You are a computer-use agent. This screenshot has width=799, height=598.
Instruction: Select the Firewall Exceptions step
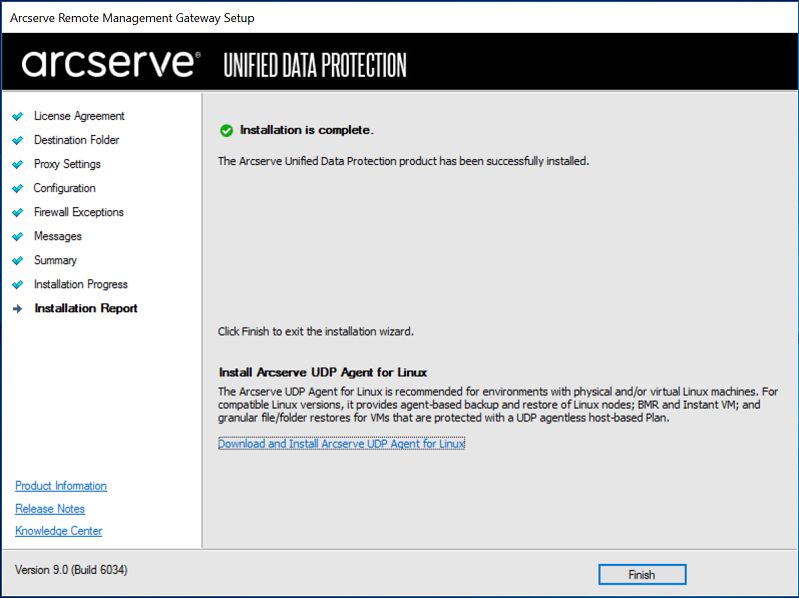click(x=78, y=212)
